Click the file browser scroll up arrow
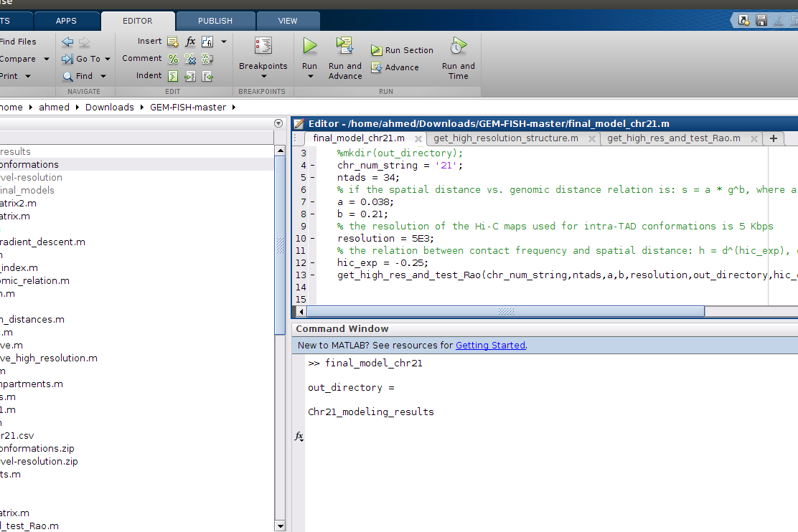The image size is (798, 532). pyautogui.click(x=280, y=151)
